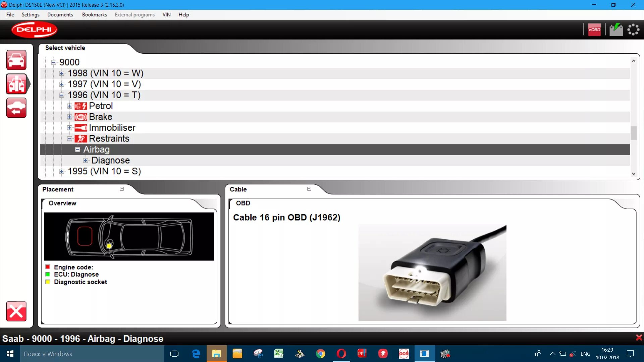
Task: Click the vehicle list scrollbar thumb
Action: tap(634, 133)
